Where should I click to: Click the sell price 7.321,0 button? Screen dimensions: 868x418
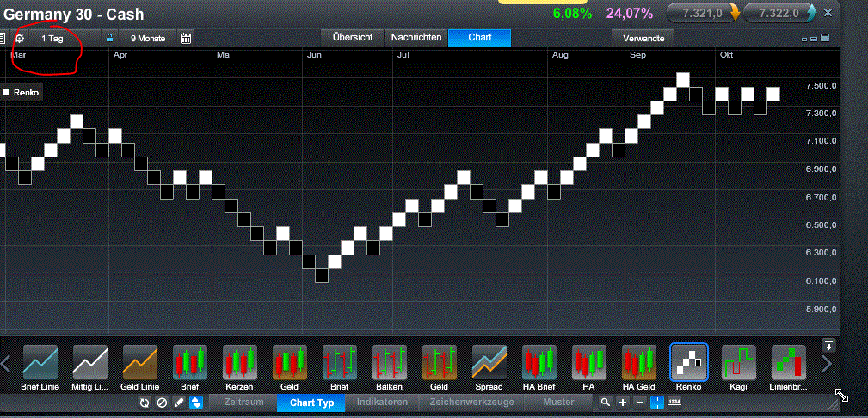pyautogui.click(x=703, y=13)
